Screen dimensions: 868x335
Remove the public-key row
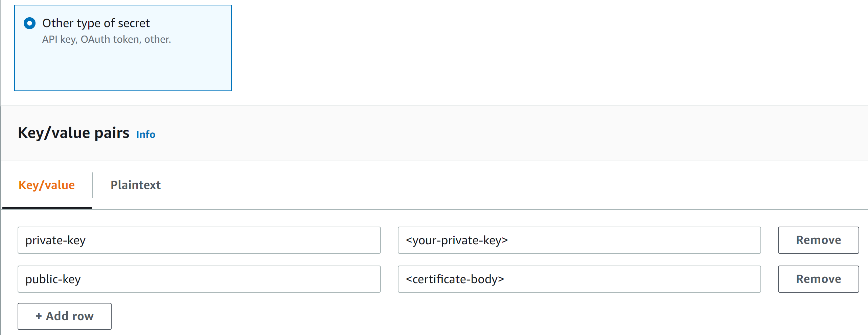(x=818, y=279)
